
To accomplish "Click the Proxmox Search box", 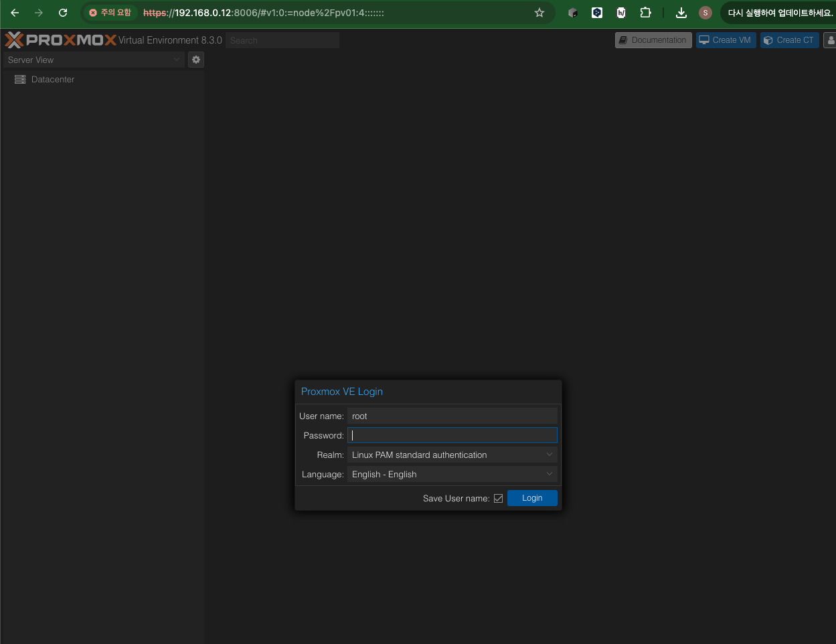I will [x=282, y=40].
